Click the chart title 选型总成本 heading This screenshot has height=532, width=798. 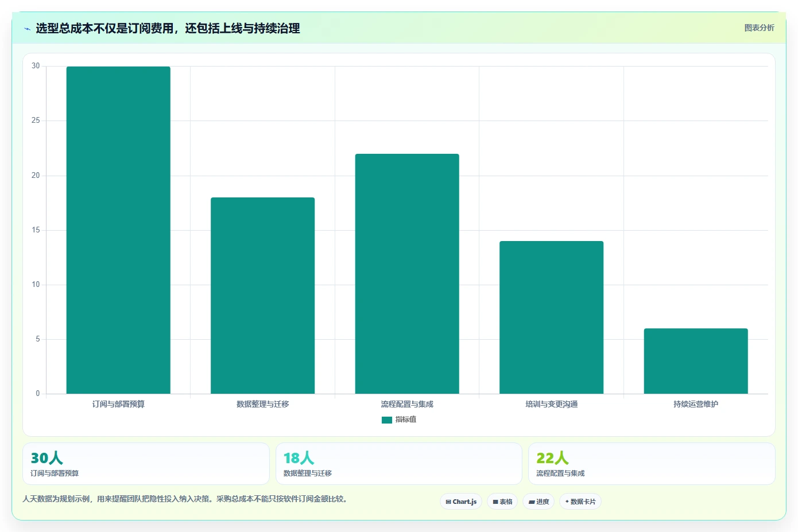[x=168, y=28]
